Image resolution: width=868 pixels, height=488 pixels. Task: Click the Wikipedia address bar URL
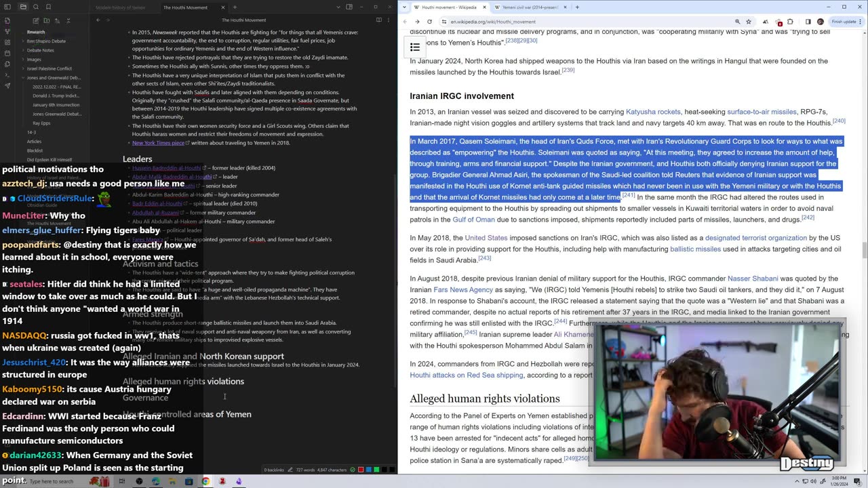pos(493,22)
